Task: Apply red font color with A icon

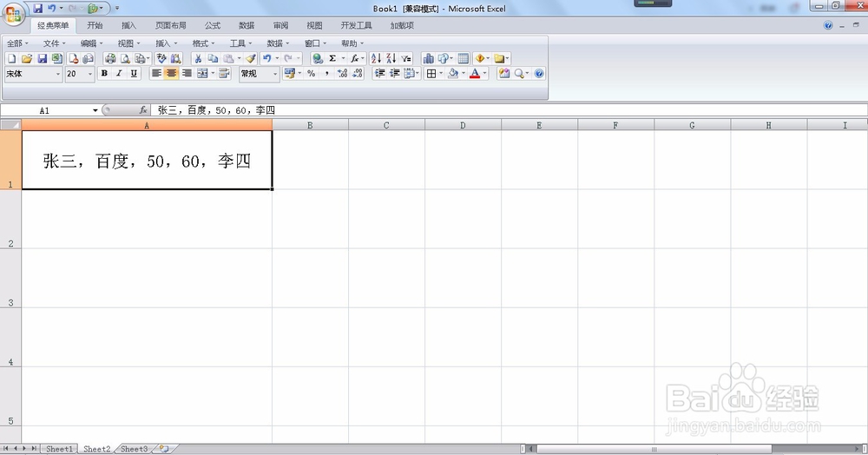Action: [475, 73]
